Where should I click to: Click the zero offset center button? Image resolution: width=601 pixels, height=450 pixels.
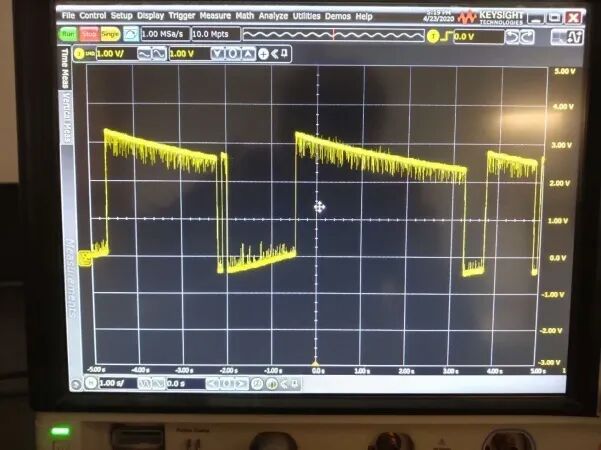click(232, 54)
